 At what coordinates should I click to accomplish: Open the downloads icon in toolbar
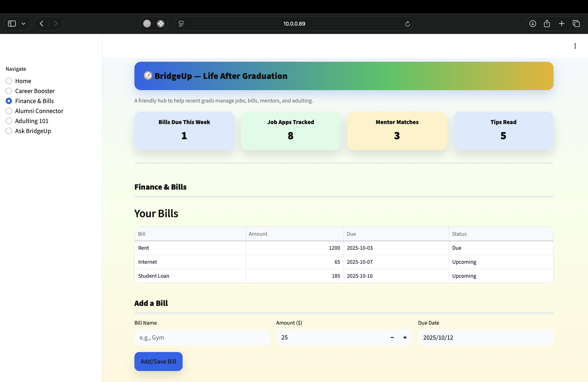[x=533, y=24]
